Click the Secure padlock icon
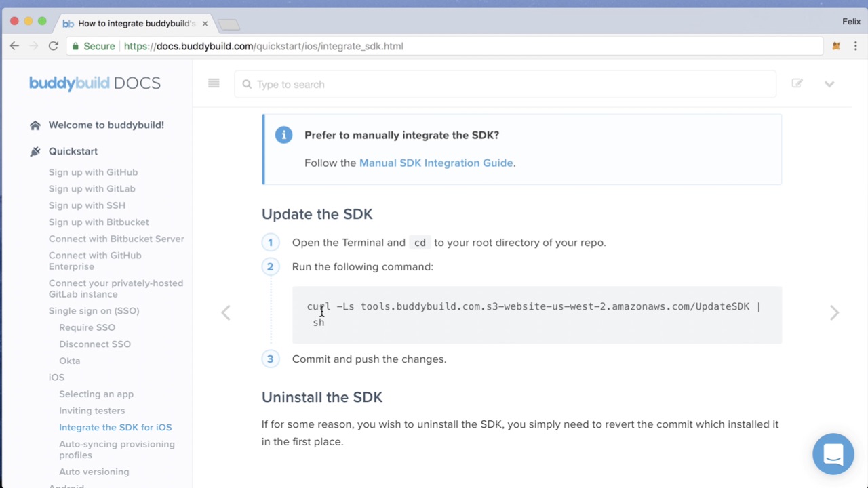This screenshot has height=488, width=868. [x=75, y=46]
